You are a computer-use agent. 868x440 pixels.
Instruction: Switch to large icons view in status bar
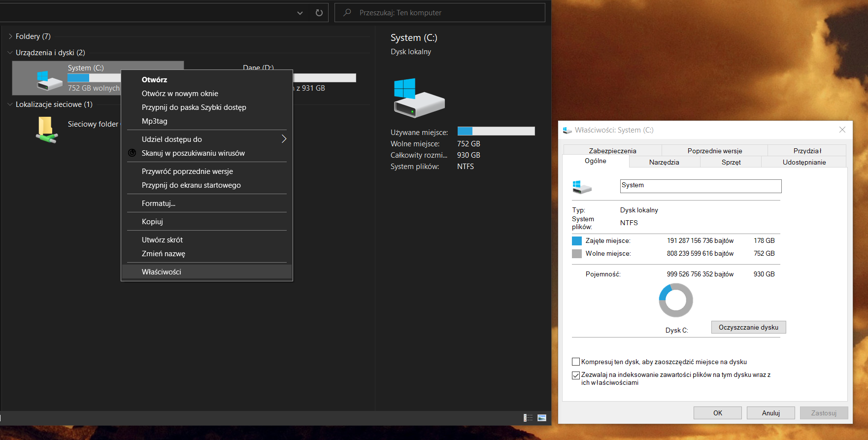point(542,418)
